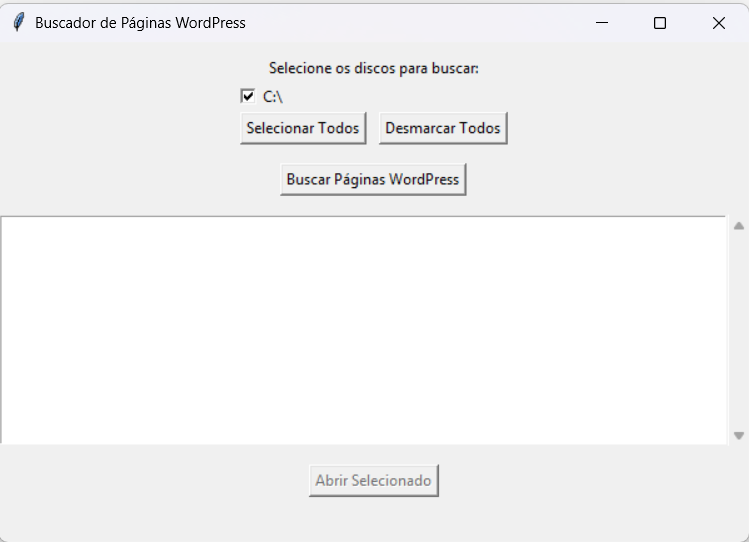Click the 'Selecione os discos para buscar:' label
Screen dimensions: 749x542
[374, 68]
